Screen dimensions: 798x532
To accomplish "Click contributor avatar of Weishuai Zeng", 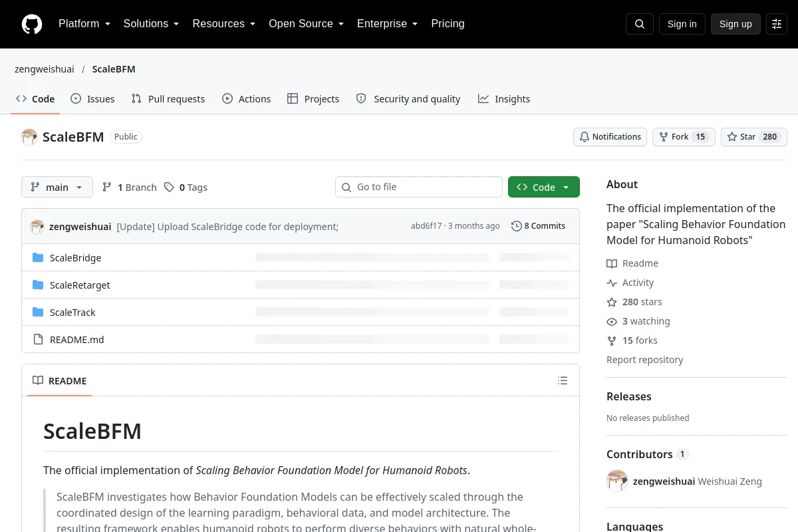I will (x=617, y=481).
